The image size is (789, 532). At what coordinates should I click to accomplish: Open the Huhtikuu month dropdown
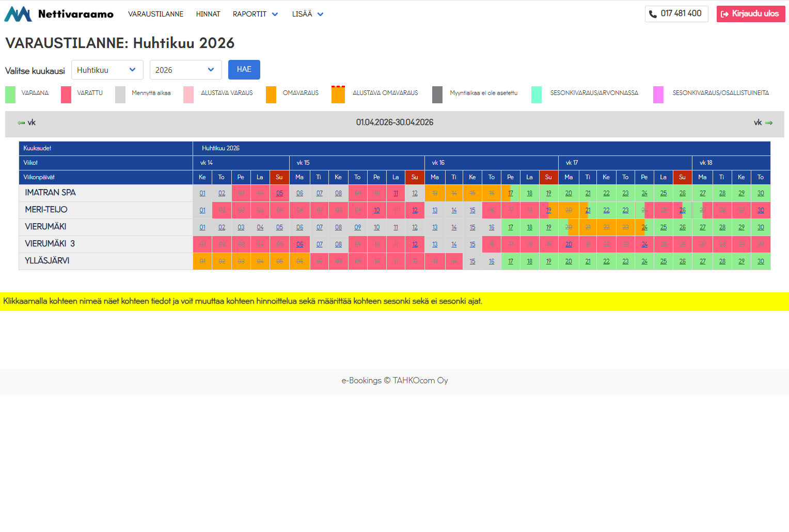[x=107, y=69]
